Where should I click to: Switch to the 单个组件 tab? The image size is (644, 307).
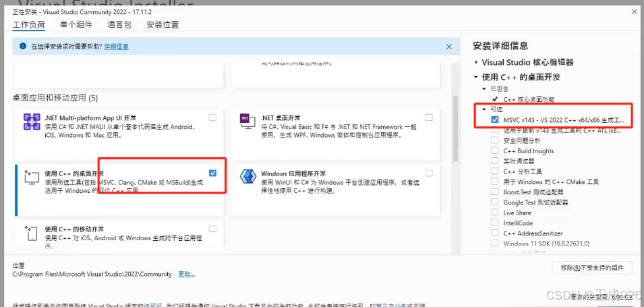pyautogui.click(x=76, y=25)
